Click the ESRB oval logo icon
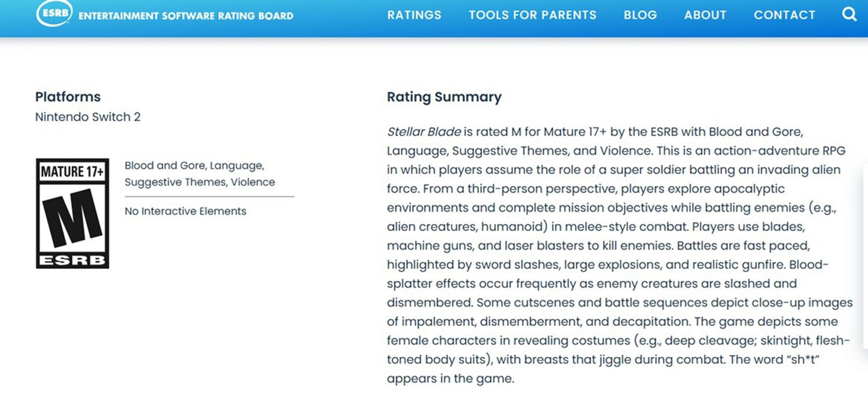This screenshot has width=868, height=406. click(53, 13)
